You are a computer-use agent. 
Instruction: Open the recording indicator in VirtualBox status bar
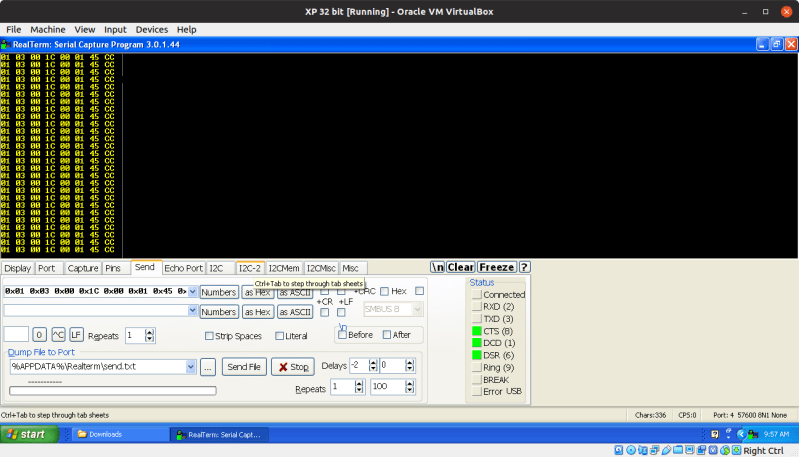[x=701, y=450]
